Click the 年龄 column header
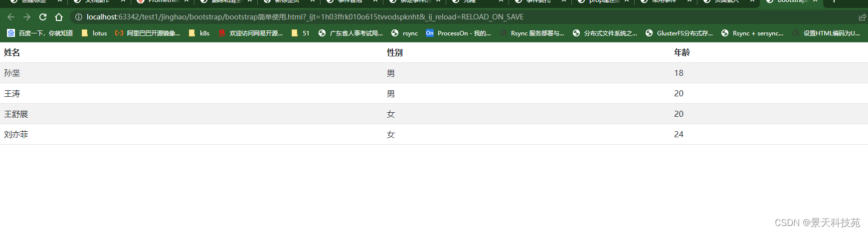Image resolution: width=868 pixels, height=232 pixels. point(682,52)
